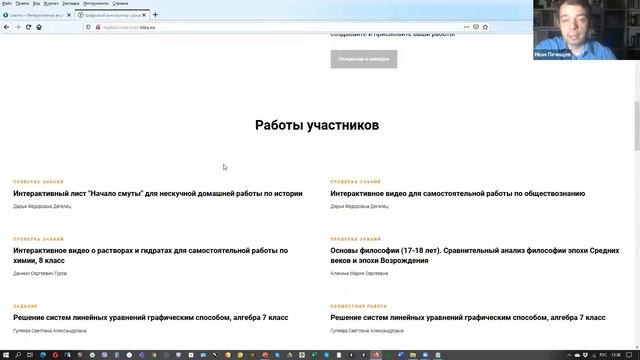
Task: Click the СОВМЕСТНАЯ РАБОТА category label
Action: pos(358,306)
